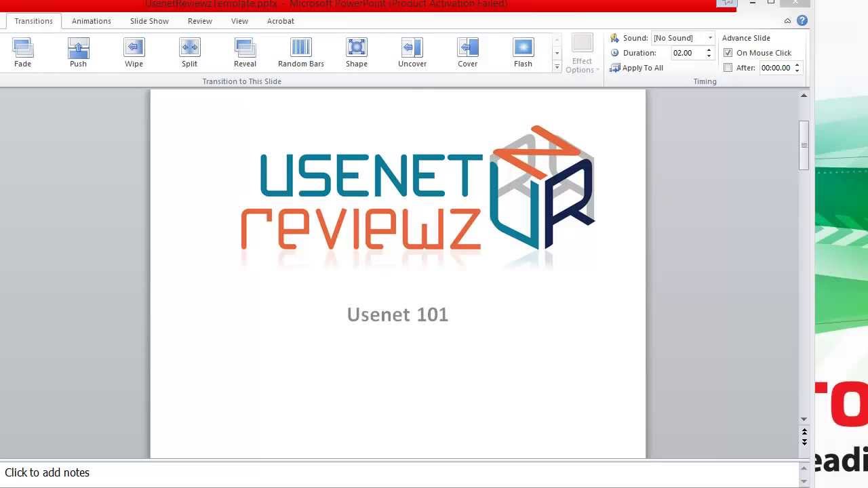Viewport: 868px width, 488px height.
Task: Click the Apply To All button
Action: pyautogui.click(x=637, y=68)
